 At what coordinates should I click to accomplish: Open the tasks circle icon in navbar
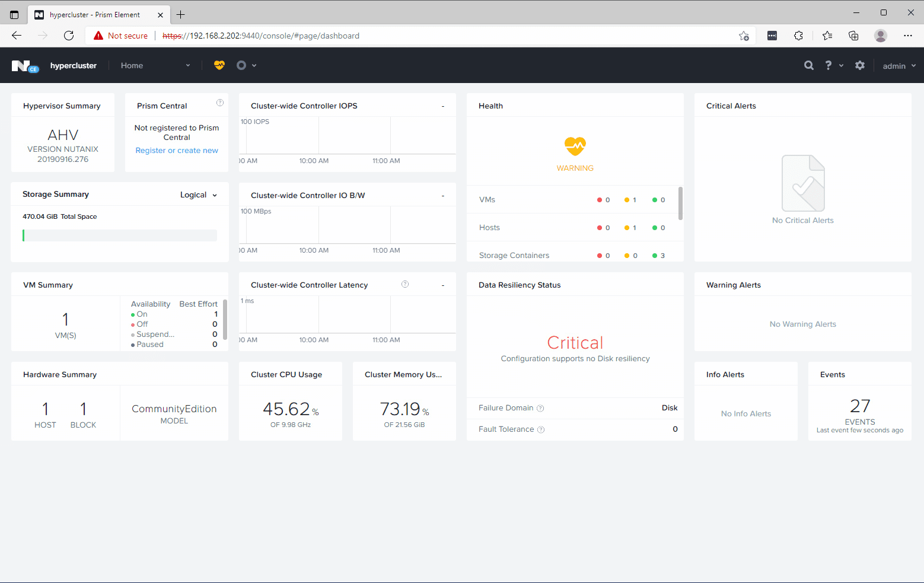click(241, 65)
